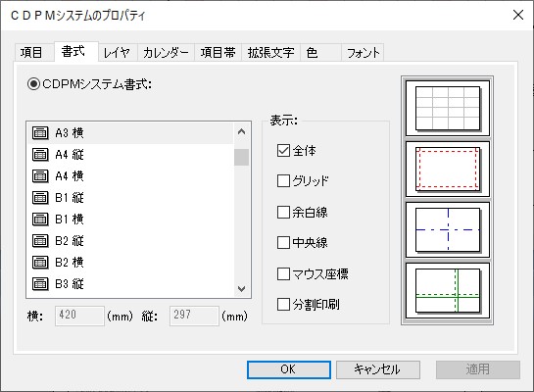The width and height of the screenshot is (534, 392).
Task: Click the format list scroll down arrow
Action: click(241, 289)
